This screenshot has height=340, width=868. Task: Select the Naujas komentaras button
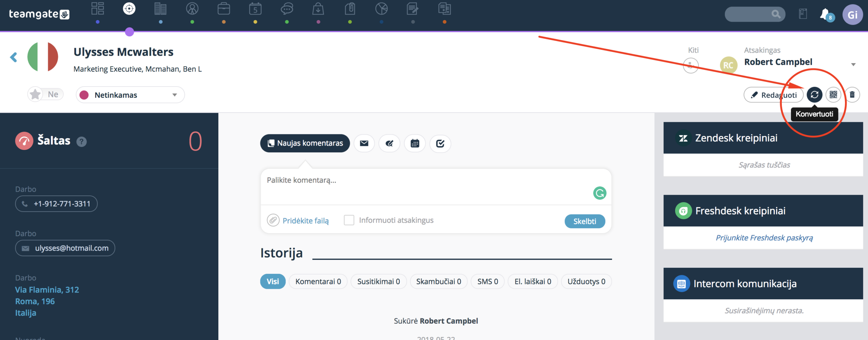point(305,143)
